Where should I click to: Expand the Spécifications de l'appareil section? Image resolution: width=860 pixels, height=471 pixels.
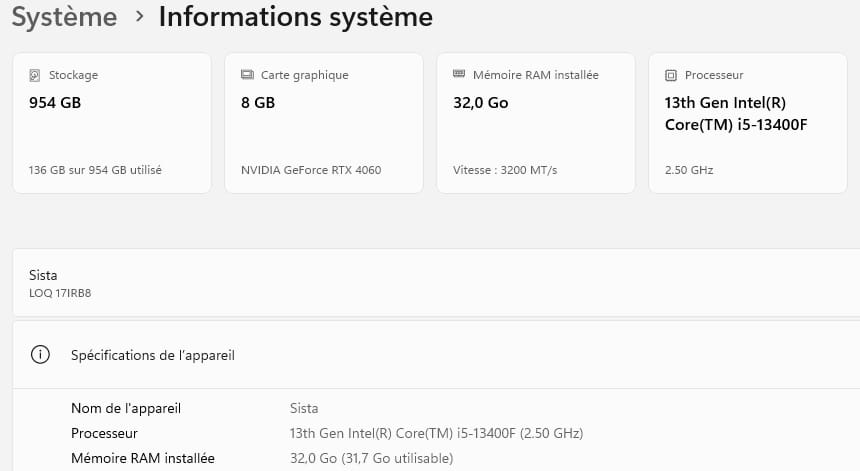coord(435,355)
